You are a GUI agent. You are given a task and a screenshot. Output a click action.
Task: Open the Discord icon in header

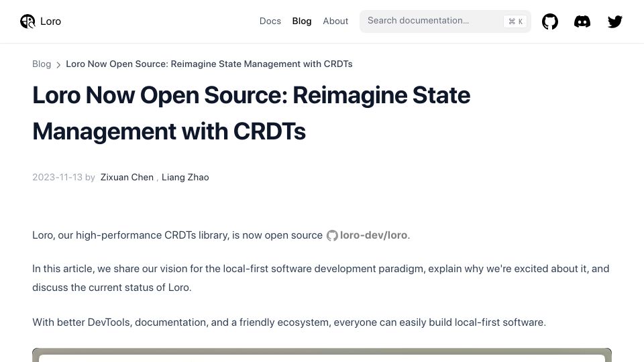[x=582, y=21]
